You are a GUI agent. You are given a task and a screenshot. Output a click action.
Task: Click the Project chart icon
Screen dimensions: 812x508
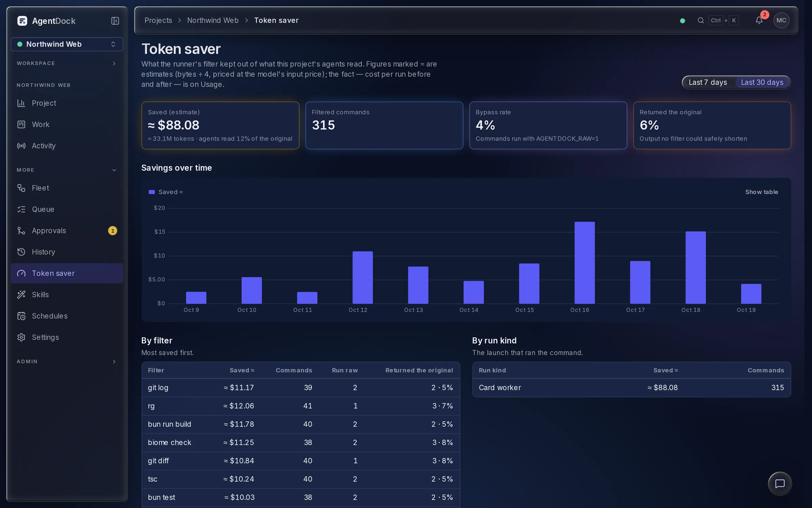(21, 103)
